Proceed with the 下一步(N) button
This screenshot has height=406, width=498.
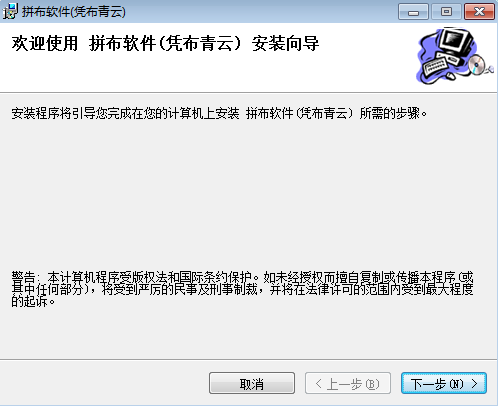[x=444, y=383]
